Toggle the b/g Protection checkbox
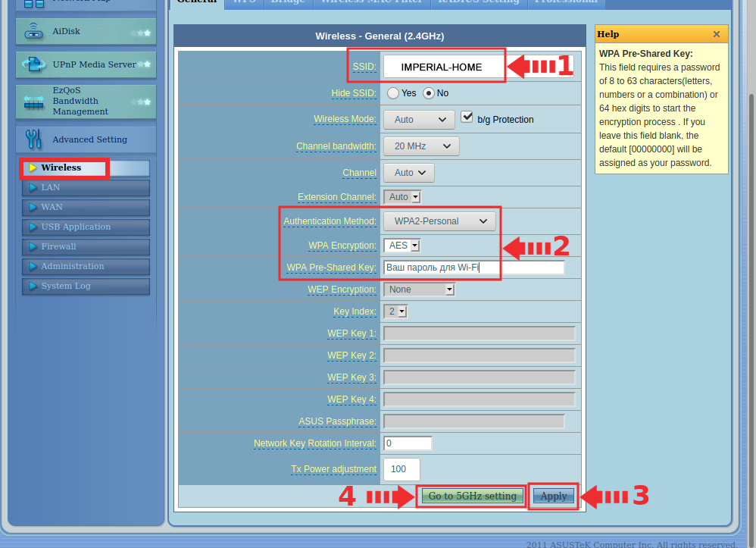Screen dimensions: 756x548 467,117
